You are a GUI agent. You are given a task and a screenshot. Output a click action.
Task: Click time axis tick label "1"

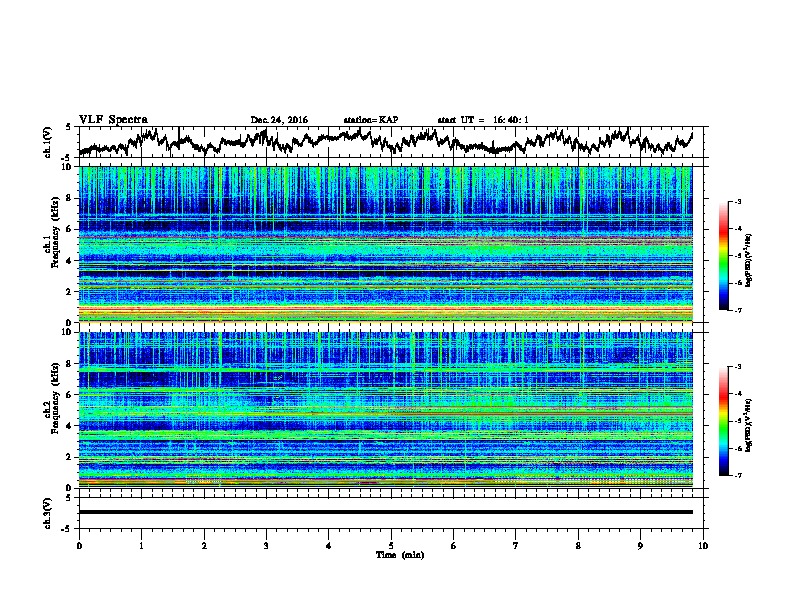141,546
